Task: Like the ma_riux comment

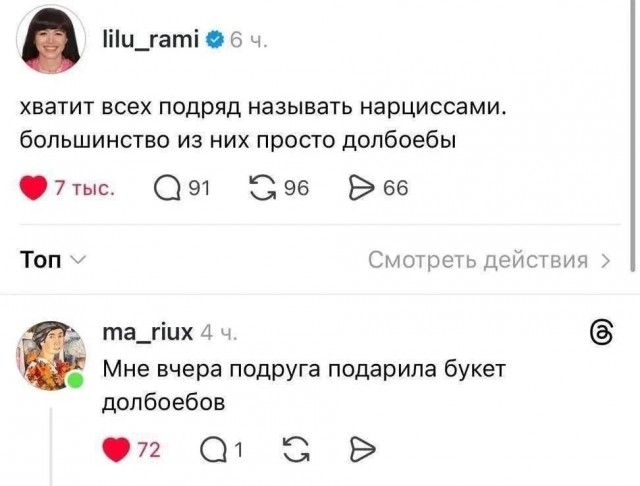Action: [x=117, y=450]
